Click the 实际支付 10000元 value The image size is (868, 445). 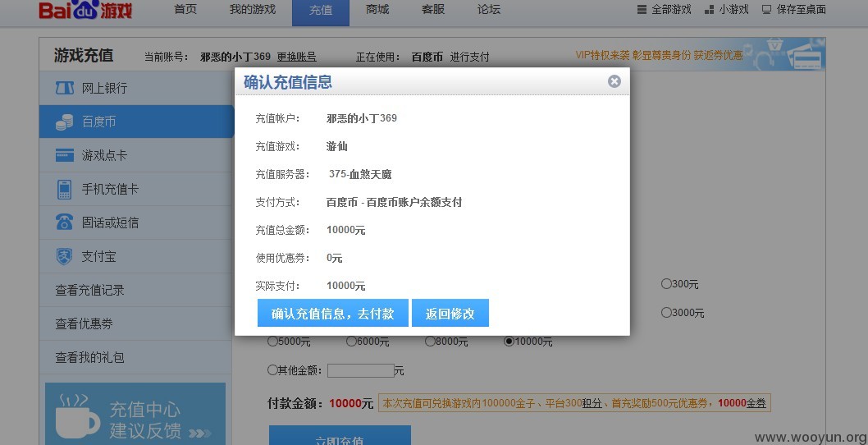click(x=346, y=286)
